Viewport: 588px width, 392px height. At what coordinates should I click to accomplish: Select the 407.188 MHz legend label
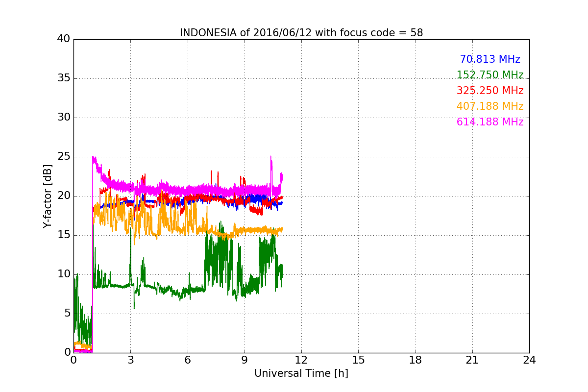point(490,106)
